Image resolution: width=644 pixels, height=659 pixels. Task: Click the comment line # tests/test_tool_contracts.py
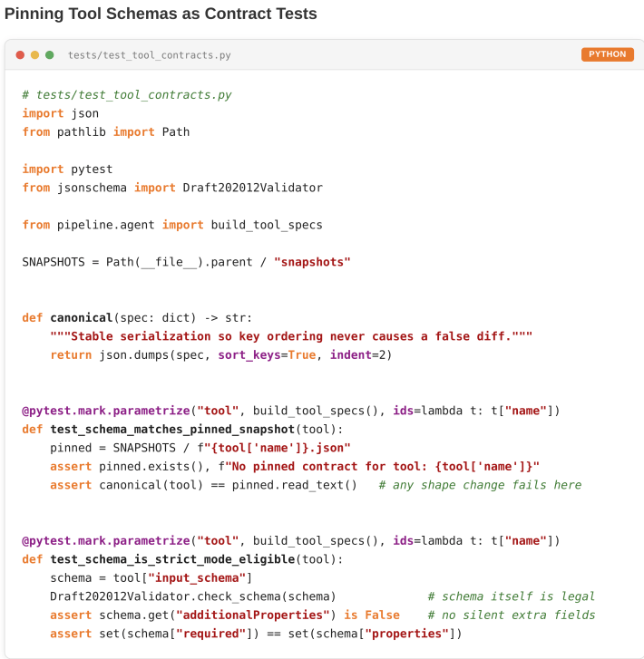click(x=127, y=95)
